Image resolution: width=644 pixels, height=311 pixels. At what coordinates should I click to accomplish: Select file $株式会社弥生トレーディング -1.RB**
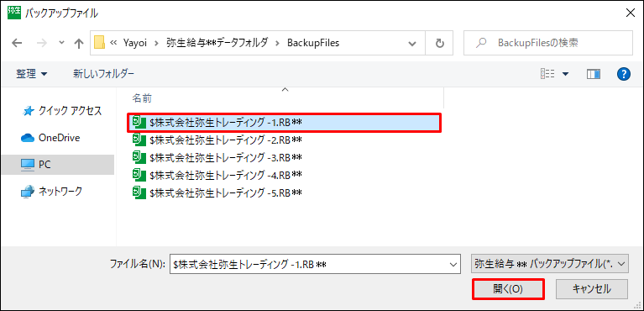pyautogui.click(x=284, y=122)
